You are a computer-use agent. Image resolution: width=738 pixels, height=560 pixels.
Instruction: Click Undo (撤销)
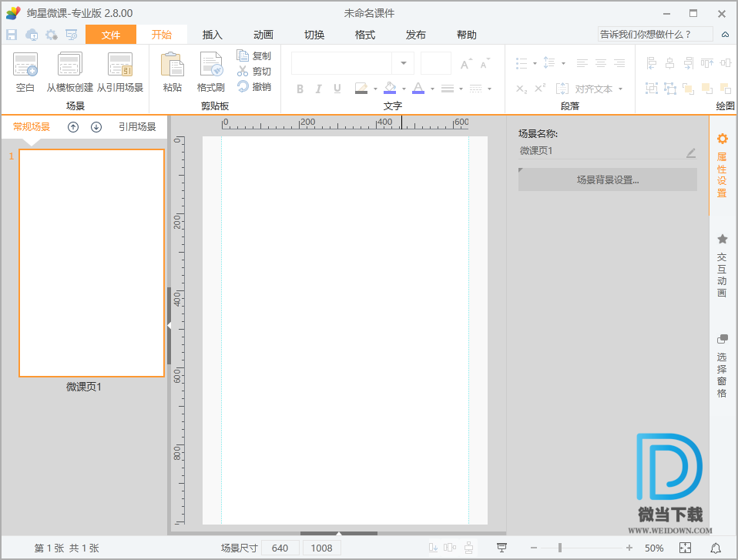point(254,86)
